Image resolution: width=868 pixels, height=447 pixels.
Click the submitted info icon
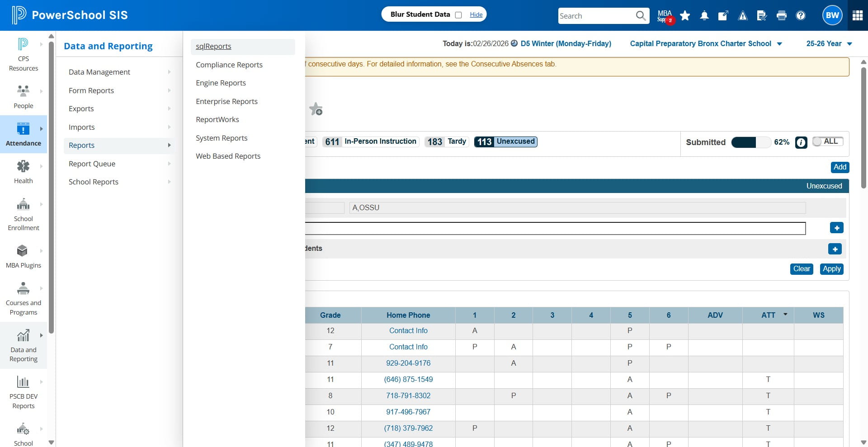click(801, 142)
